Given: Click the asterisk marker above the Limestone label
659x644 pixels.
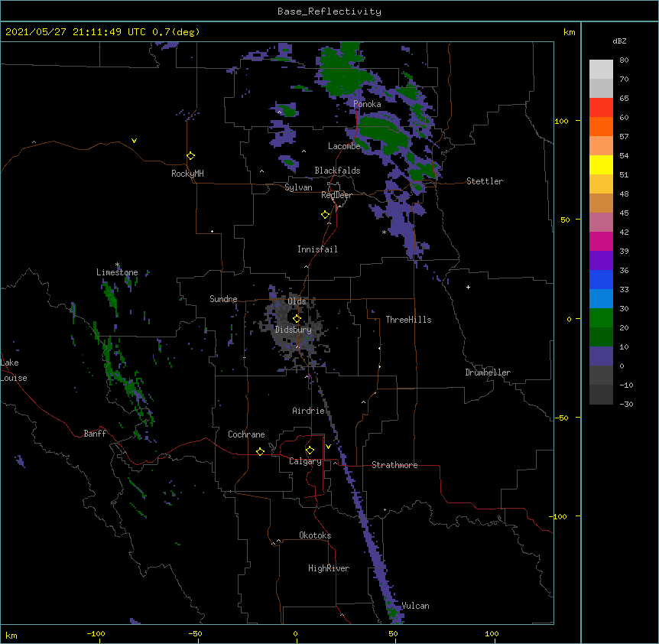Looking at the screenshot, I should (x=118, y=265).
